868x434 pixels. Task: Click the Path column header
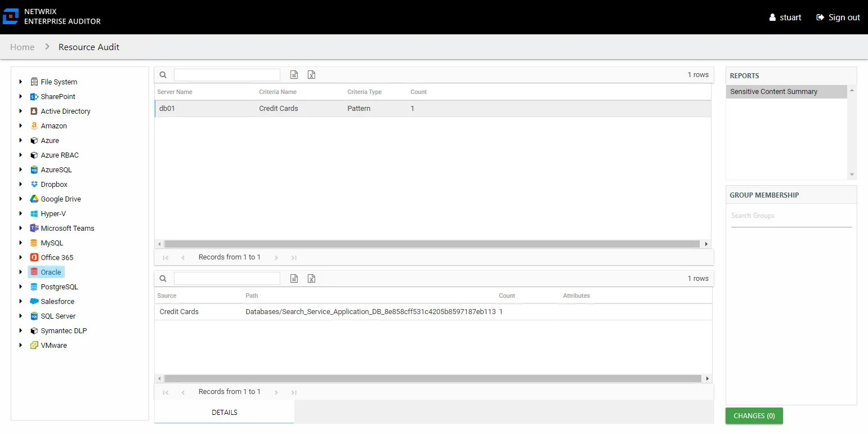coord(252,296)
